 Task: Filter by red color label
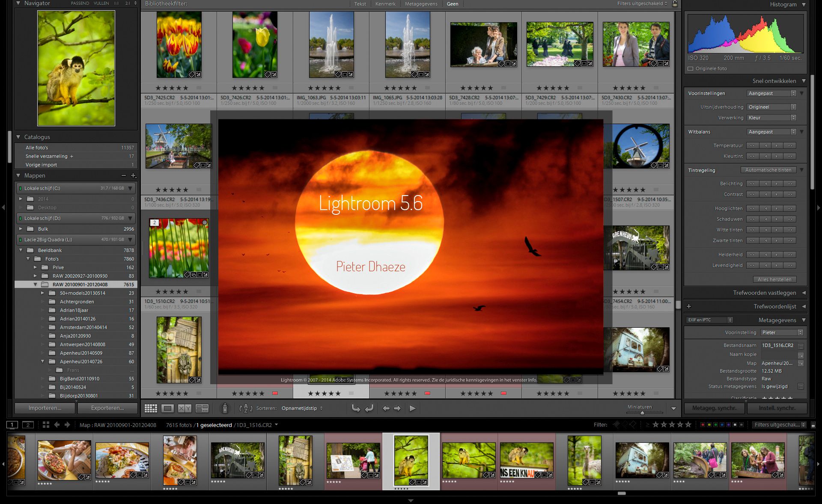click(703, 424)
